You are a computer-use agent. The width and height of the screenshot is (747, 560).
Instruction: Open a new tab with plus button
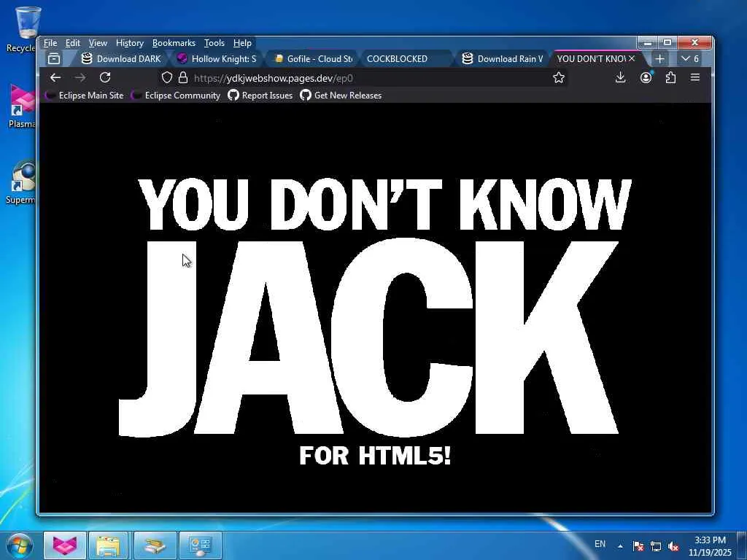coord(659,59)
